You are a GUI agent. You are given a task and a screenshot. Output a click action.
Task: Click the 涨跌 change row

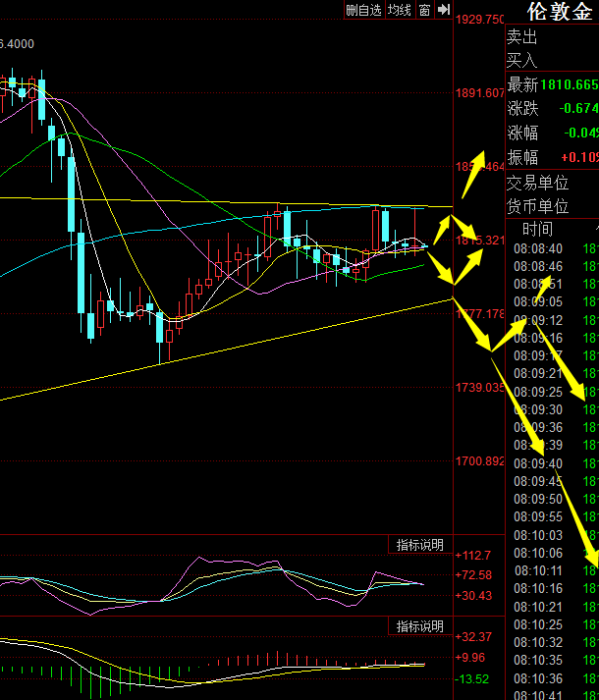pos(523,108)
